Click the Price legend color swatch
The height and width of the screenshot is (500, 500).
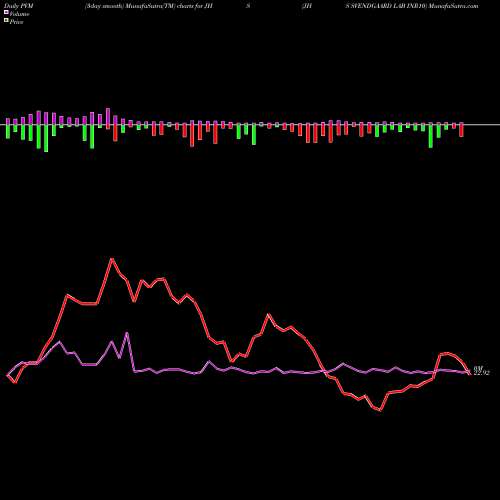point(6,21)
